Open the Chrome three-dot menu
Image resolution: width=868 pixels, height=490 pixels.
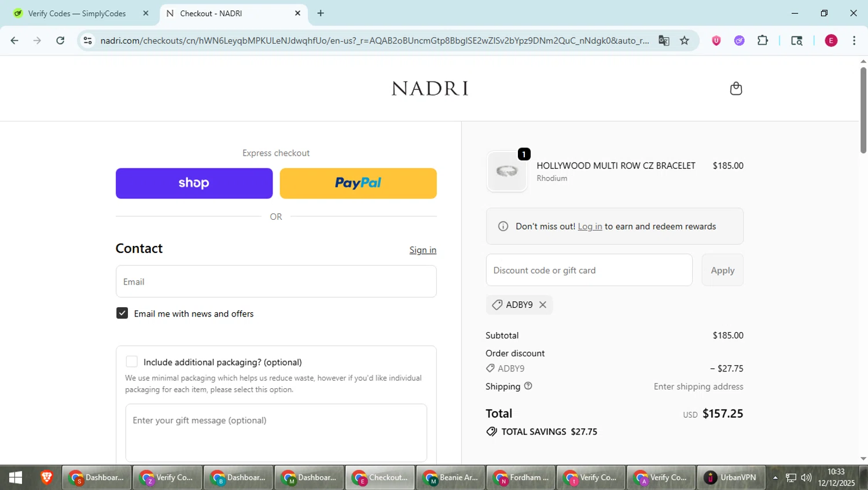point(854,40)
